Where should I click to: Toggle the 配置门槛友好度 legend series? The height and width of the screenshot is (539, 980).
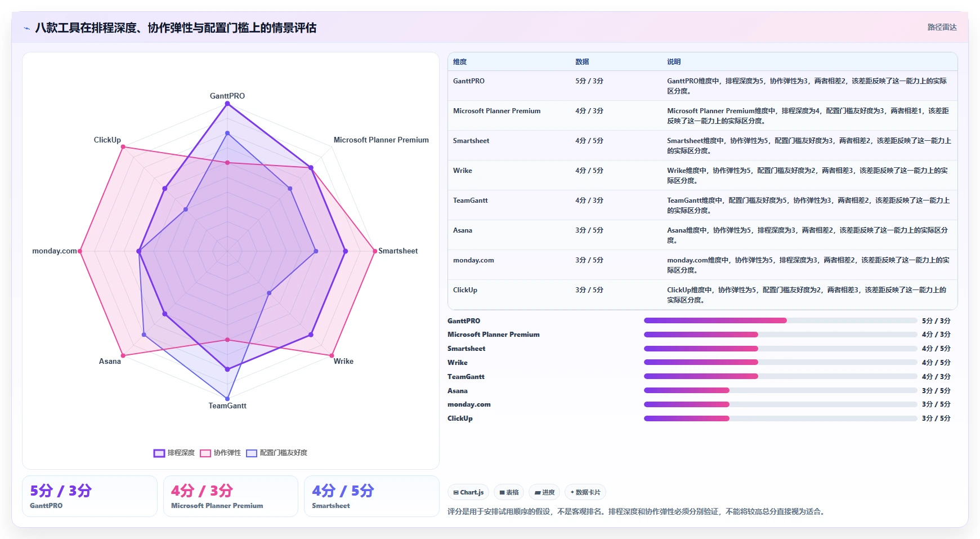coord(276,453)
